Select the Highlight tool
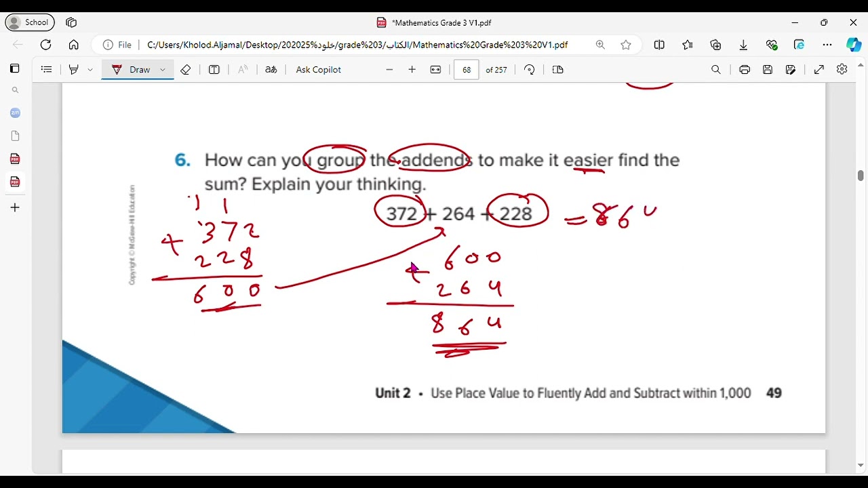This screenshot has height=488, width=868. [74, 70]
